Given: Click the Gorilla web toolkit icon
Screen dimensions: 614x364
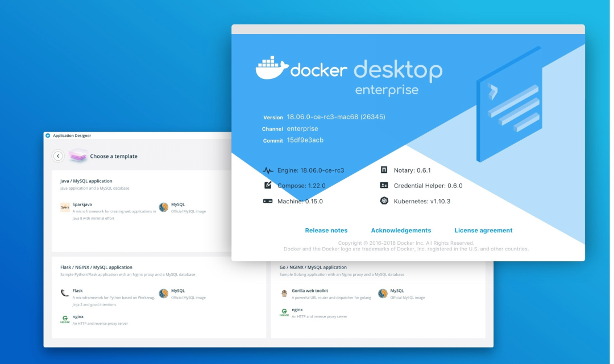Looking at the screenshot, I should click(284, 293).
